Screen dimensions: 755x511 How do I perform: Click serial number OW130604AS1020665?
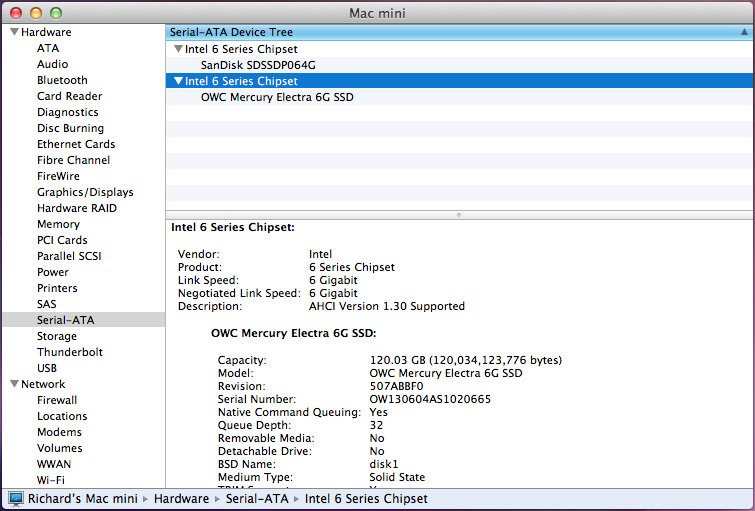pos(430,399)
